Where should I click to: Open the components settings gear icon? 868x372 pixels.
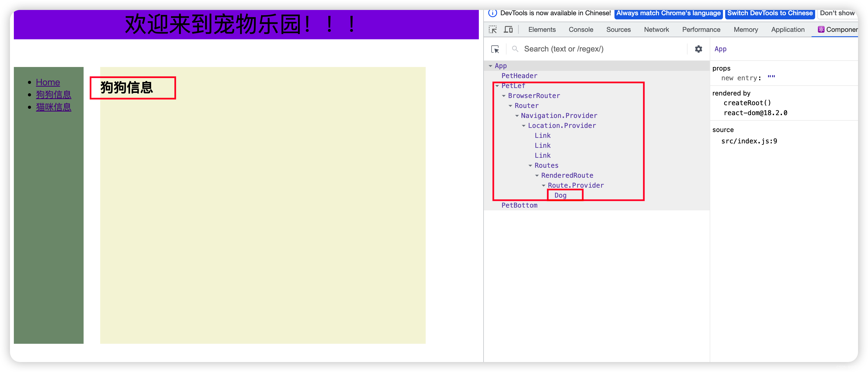(699, 49)
